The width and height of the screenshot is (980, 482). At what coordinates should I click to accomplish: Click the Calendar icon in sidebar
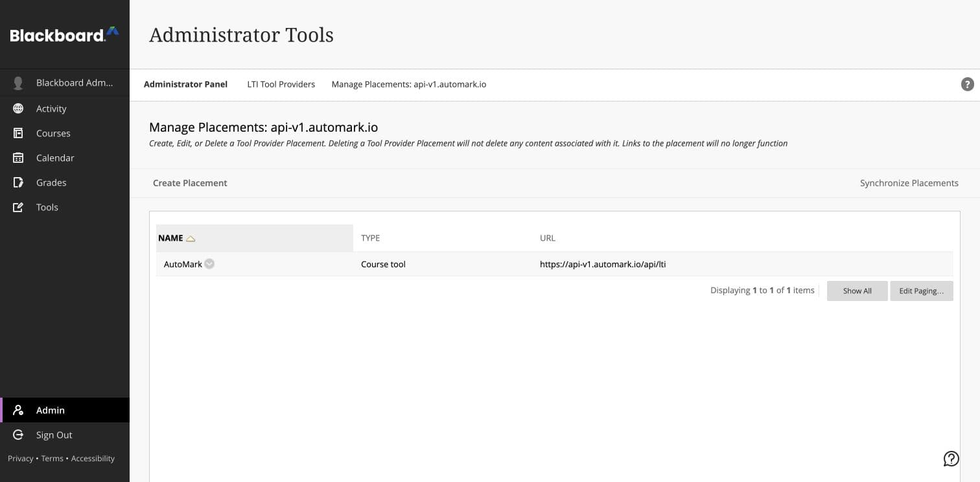(x=18, y=158)
